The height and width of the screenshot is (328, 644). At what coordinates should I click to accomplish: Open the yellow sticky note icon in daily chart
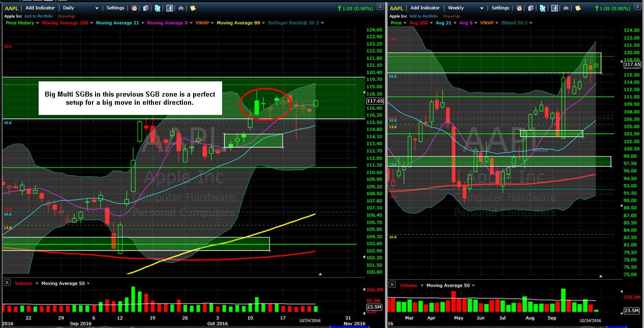193,8
